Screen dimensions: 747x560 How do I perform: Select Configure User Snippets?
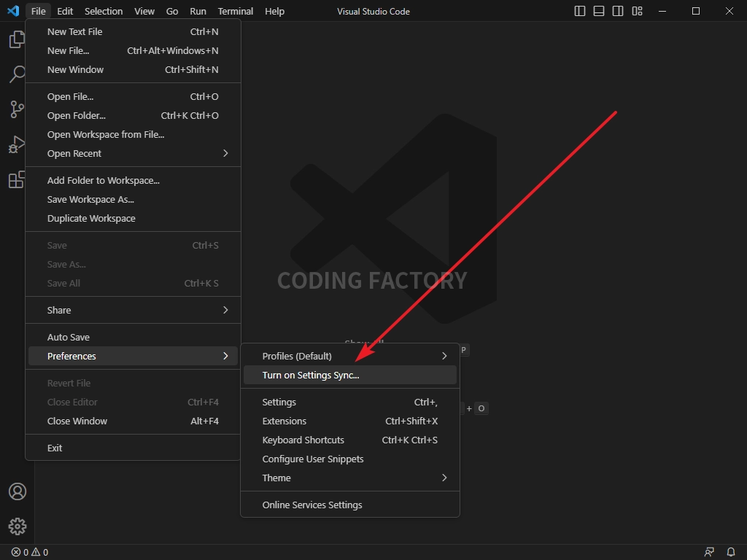coord(350,459)
